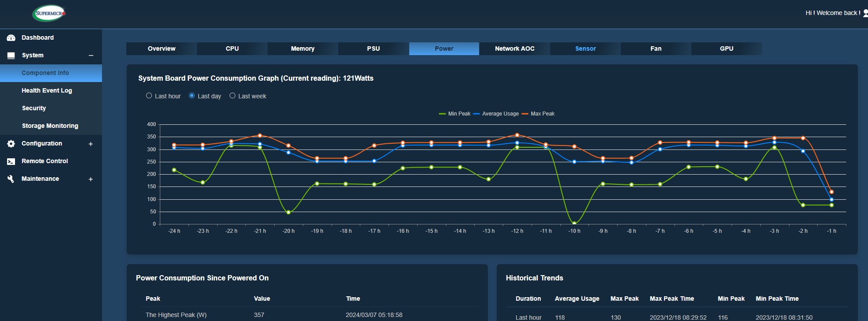Open the Sensor tab
Screen dimensions: 868x321
(585, 49)
